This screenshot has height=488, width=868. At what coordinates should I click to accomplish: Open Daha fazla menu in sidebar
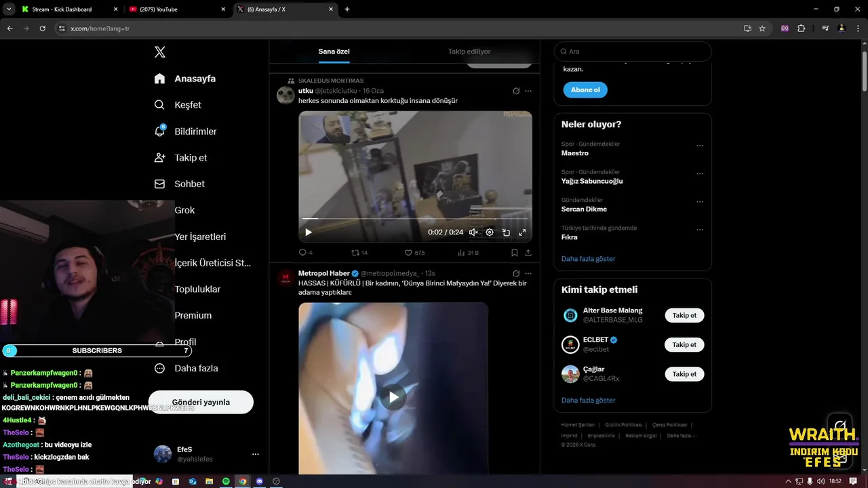(x=186, y=368)
